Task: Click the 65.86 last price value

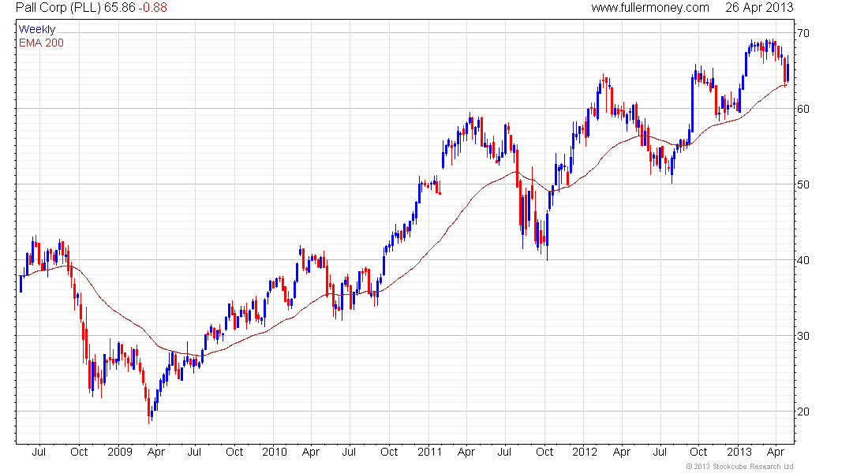Action: pyautogui.click(x=120, y=8)
